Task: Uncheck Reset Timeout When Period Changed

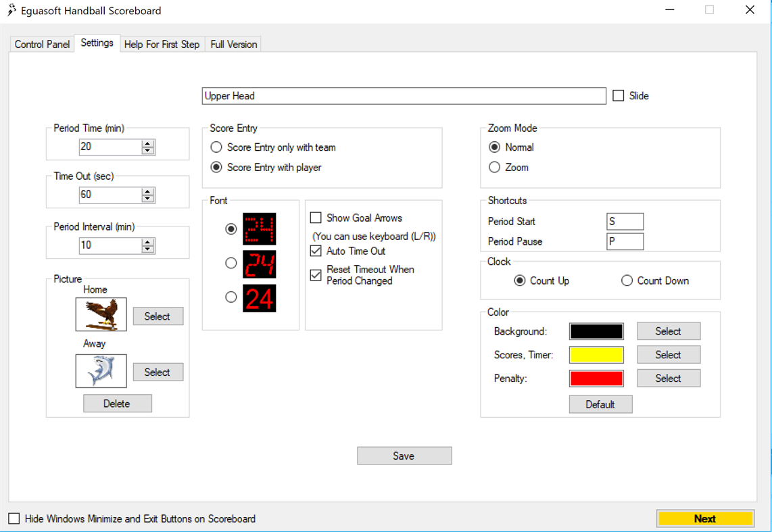Action: [315, 274]
